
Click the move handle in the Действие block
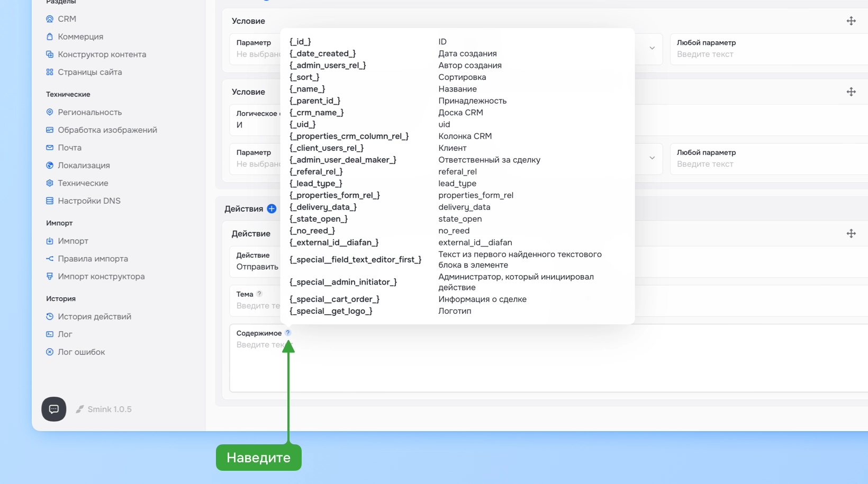pos(851,234)
